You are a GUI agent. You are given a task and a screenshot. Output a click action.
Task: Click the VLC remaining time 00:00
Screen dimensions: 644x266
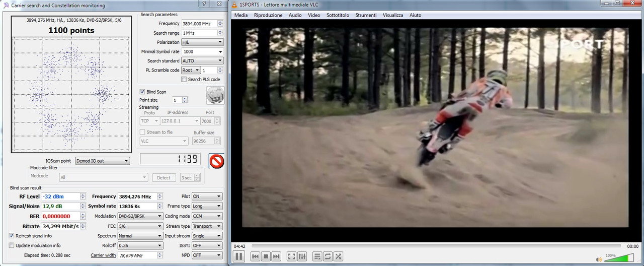click(x=633, y=246)
